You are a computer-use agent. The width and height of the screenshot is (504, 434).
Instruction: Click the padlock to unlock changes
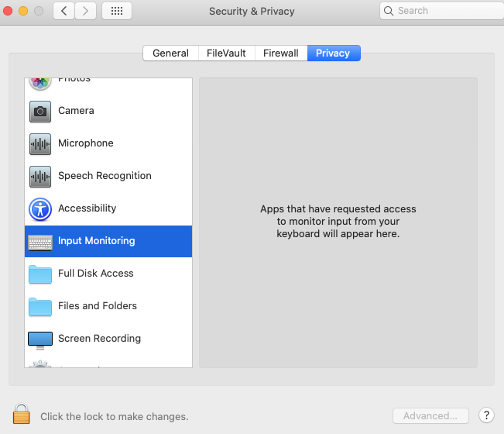(21, 414)
